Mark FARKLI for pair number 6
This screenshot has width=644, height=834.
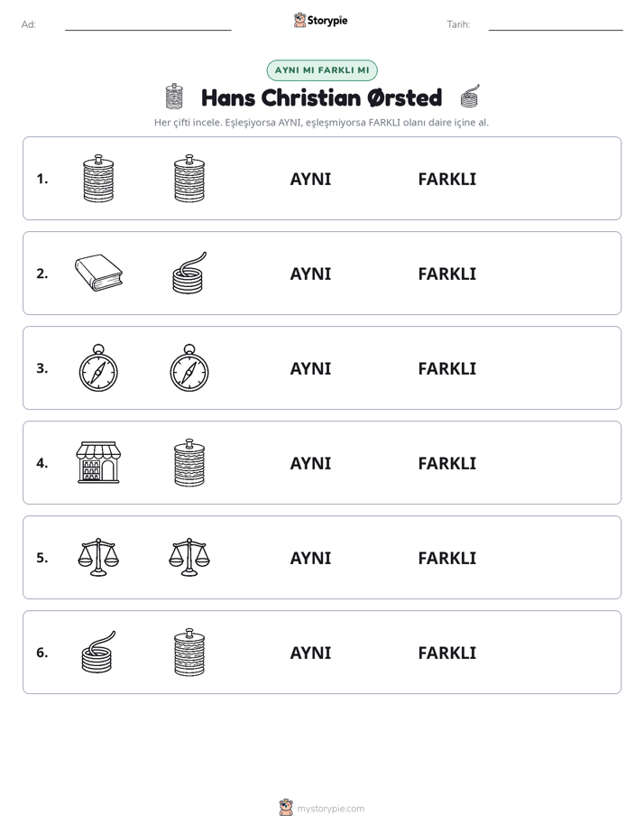[446, 652]
